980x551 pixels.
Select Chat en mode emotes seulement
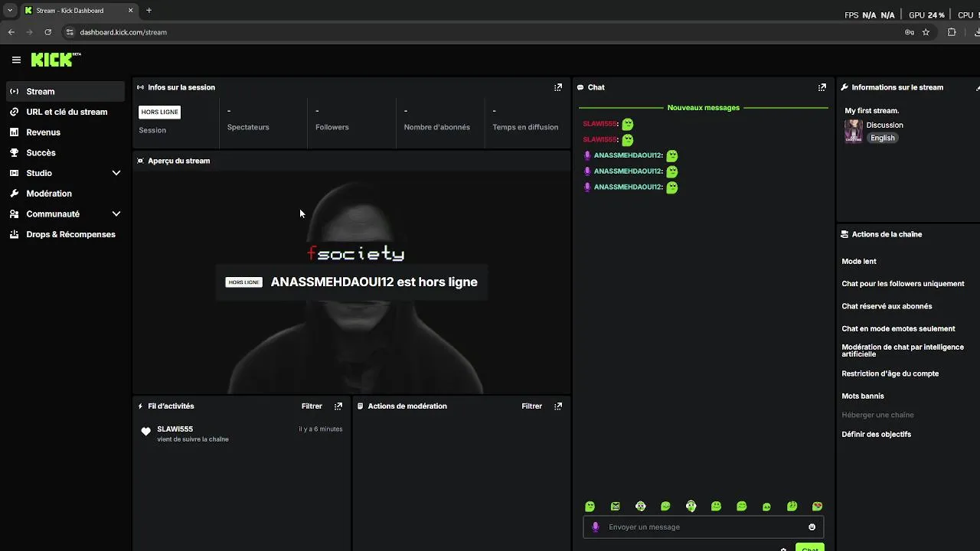pos(898,329)
